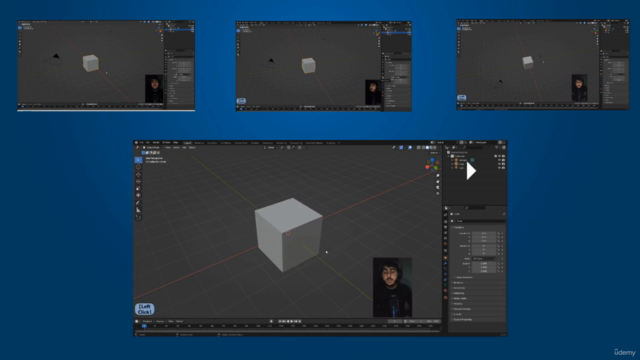Screen dimensions: 640x360
Task: Open the pivot point dropdown
Action: 282,147
